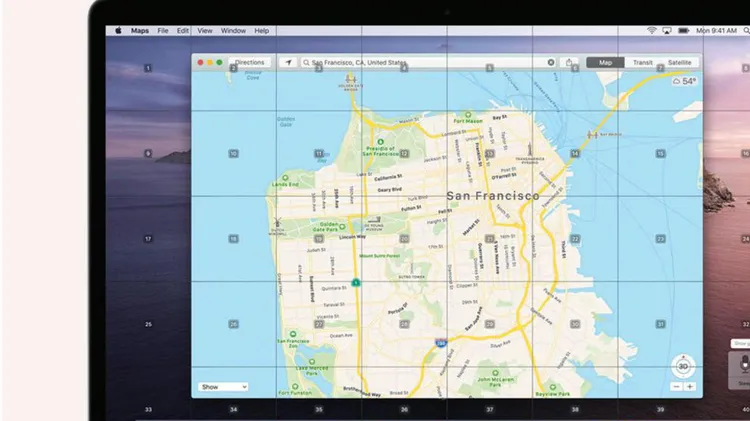
Task: Select the Fort Mason park marker
Action: 468,115
